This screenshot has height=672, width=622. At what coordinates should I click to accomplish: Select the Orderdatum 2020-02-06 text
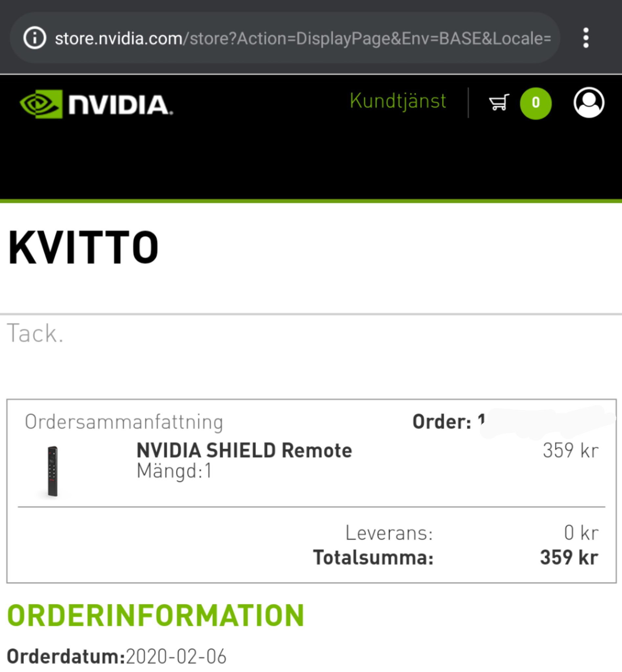click(x=117, y=656)
